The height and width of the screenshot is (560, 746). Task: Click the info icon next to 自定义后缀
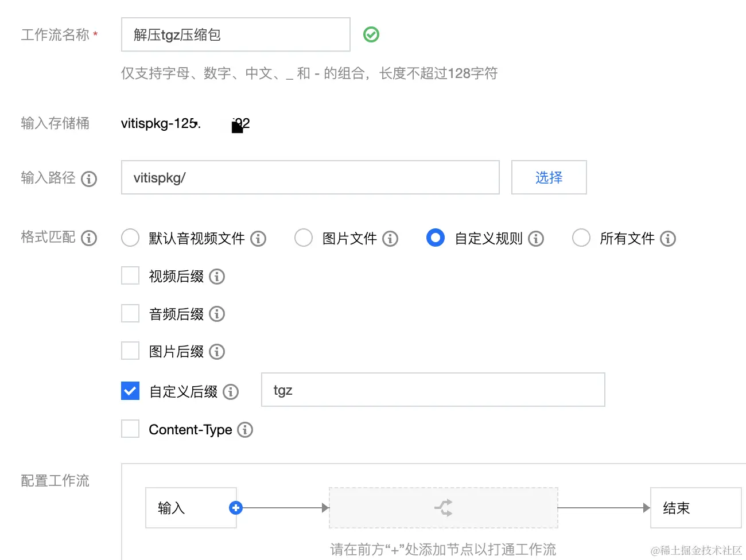pos(231,392)
